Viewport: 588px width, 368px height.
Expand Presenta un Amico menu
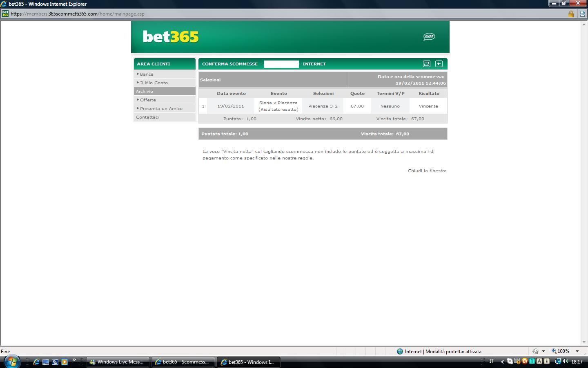tap(165, 108)
